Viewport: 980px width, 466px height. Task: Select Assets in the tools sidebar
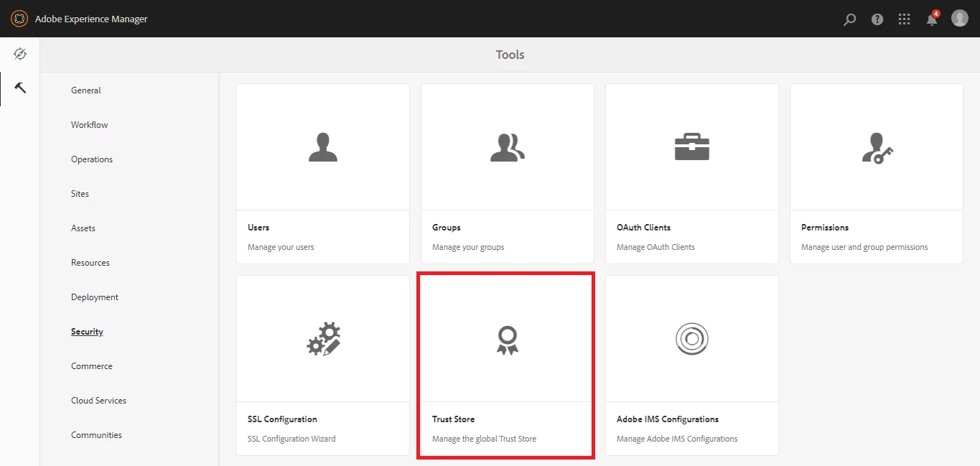(x=83, y=228)
